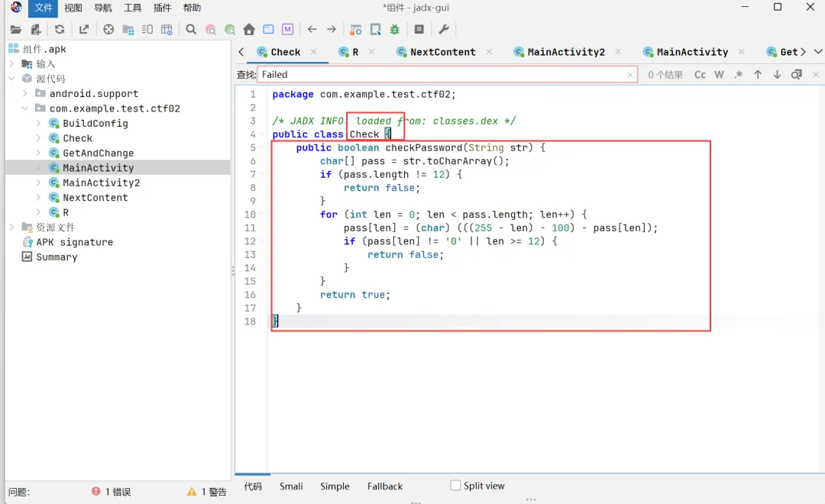825x504 pixels.
Task: Toggle match case Cc search option
Action: tap(700, 75)
